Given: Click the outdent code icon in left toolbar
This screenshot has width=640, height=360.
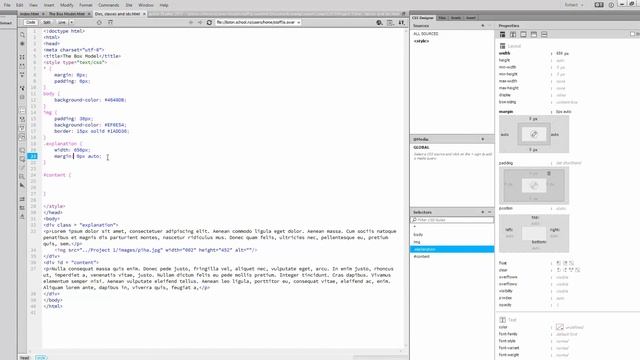Looking at the screenshot, I should click(22, 208).
